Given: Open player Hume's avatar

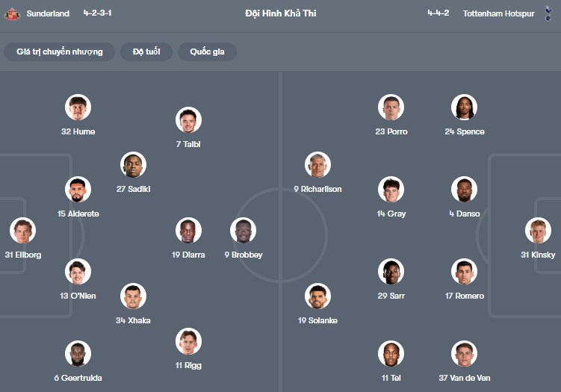Looking at the screenshot, I should click(x=78, y=108).
